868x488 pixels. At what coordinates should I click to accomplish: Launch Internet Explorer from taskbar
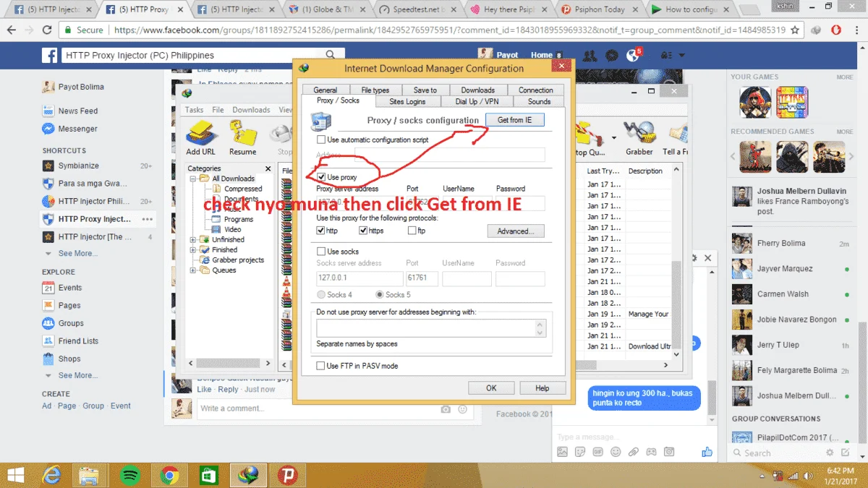(x=52, y=475)
